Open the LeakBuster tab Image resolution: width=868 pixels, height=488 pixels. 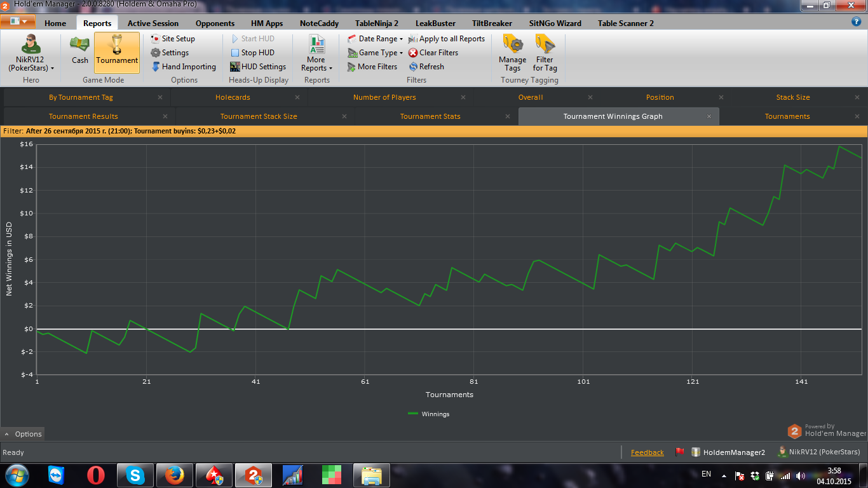435,23
